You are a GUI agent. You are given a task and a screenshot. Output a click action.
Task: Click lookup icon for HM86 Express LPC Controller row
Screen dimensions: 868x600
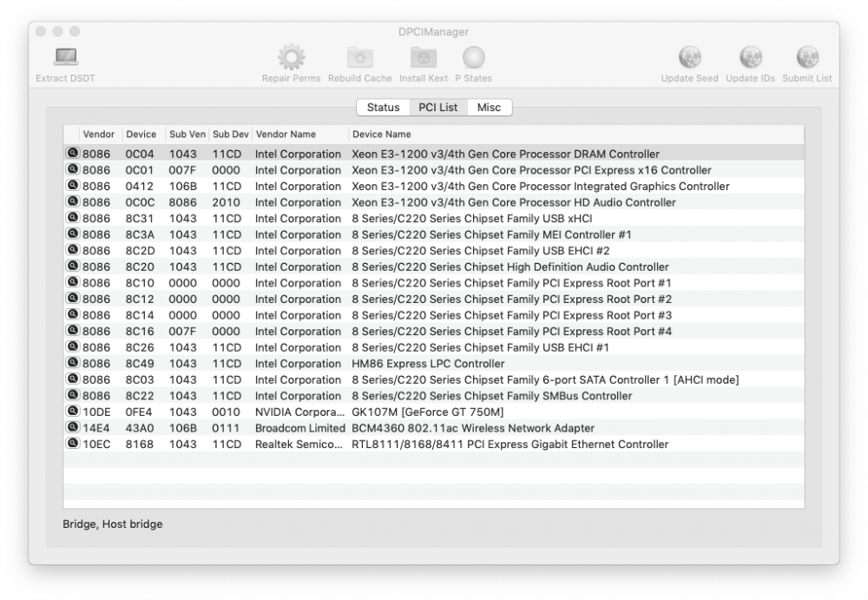click(73, 362)
